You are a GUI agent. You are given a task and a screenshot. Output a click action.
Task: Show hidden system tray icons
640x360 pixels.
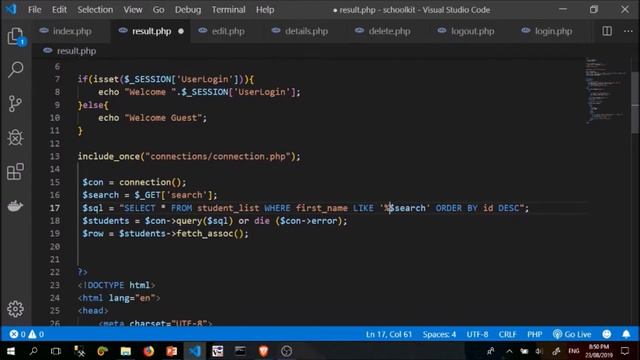click(509, 351)
